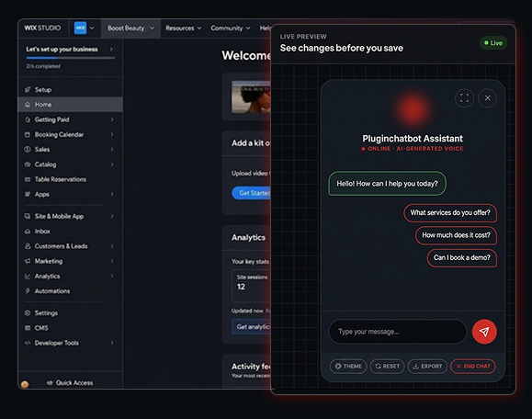Expand the Developer Tools chevron
532x419 pixels.
[x=111, y=343]
